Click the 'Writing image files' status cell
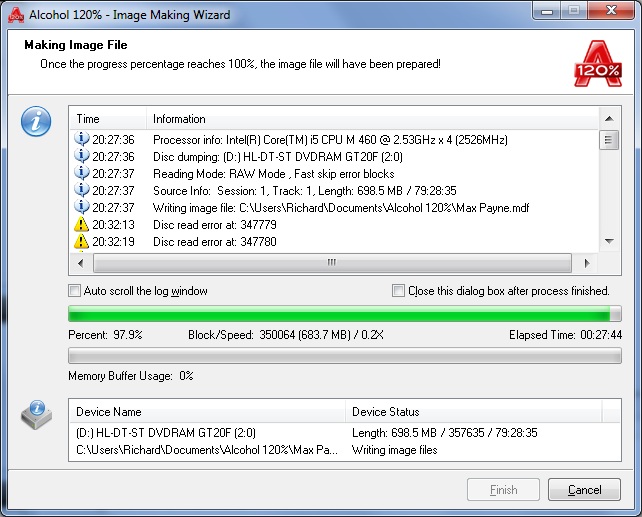 coord(394,450)
